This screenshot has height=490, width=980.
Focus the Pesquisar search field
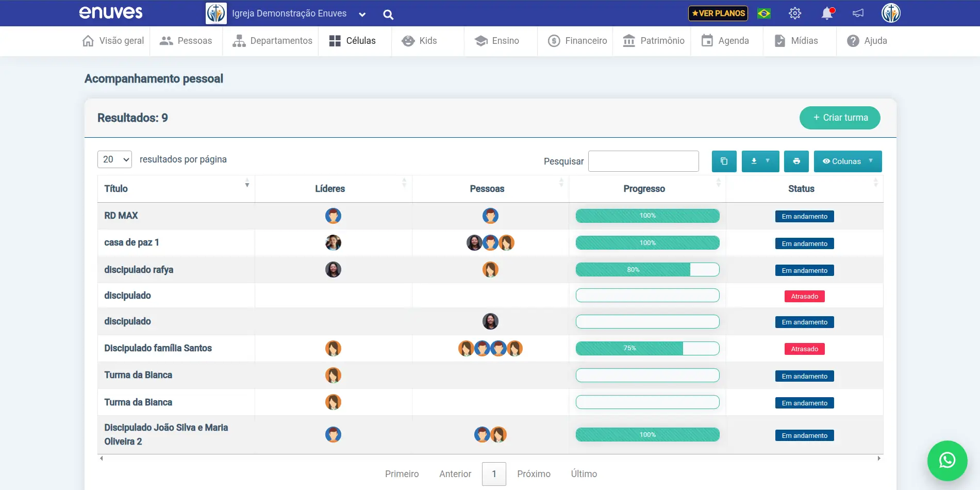click(x=643, y=161)
